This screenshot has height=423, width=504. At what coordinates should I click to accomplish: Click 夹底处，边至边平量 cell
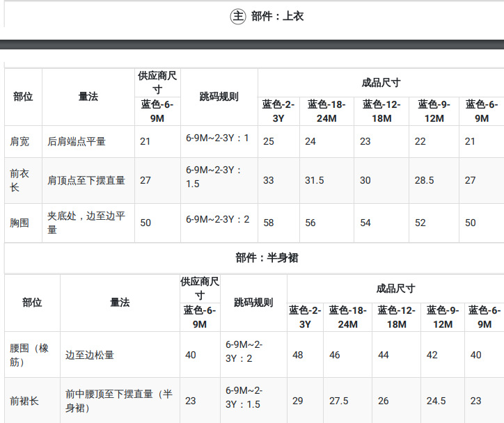click(x=86, y=223)
